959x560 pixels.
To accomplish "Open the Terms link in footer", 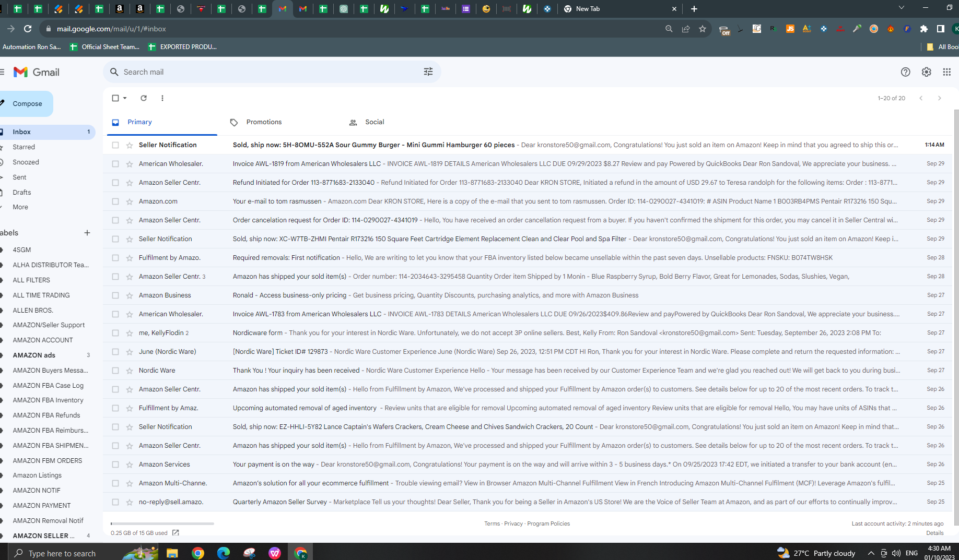I will [x=492, y=523].
